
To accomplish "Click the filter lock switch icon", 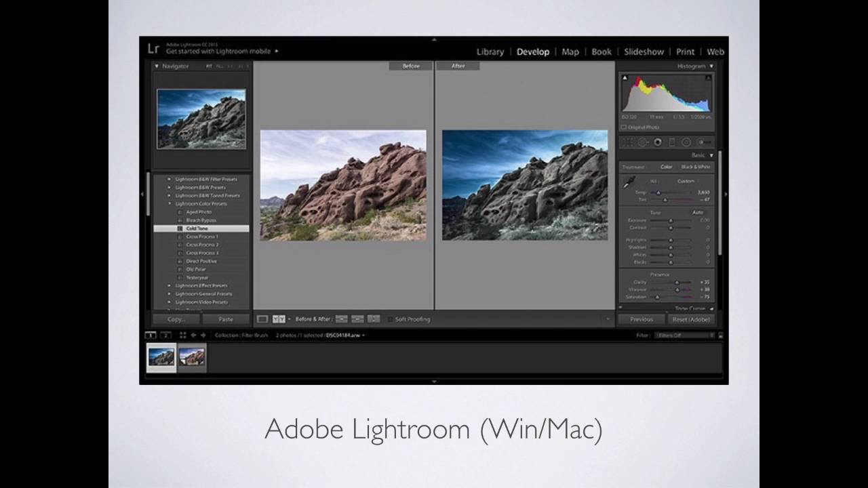I will point(721,335).
